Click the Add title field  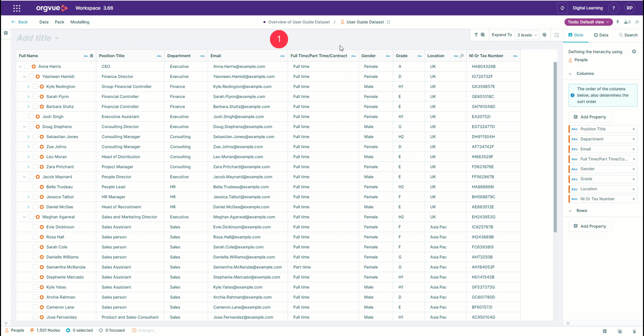[34, 38]
